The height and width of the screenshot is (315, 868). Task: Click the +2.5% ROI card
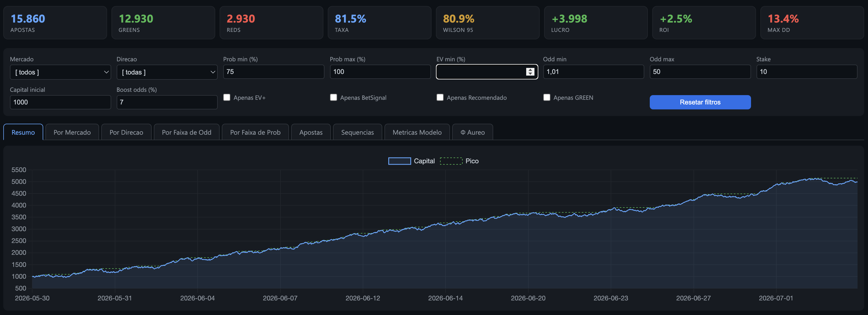click(x=704, y=23)
